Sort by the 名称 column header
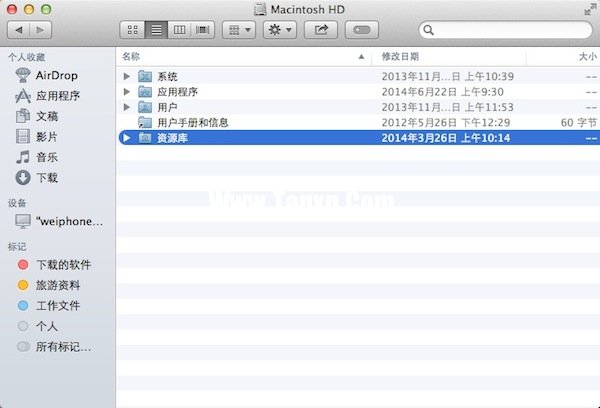The image size is (600, 408). point(243,57)
